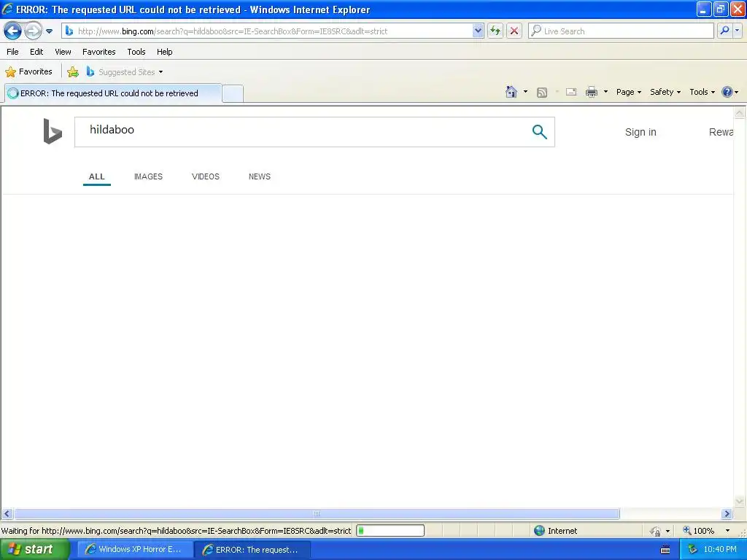Switch to Windows XP Horror taskbar window
The image size is (747, 560).
click(x=134, y=550)
